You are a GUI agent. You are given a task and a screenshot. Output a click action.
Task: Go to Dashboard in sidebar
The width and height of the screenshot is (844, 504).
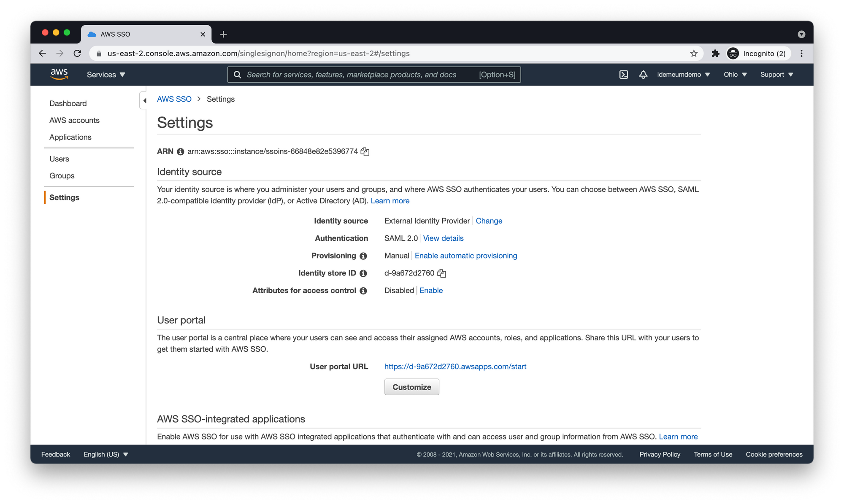[68, 103]
